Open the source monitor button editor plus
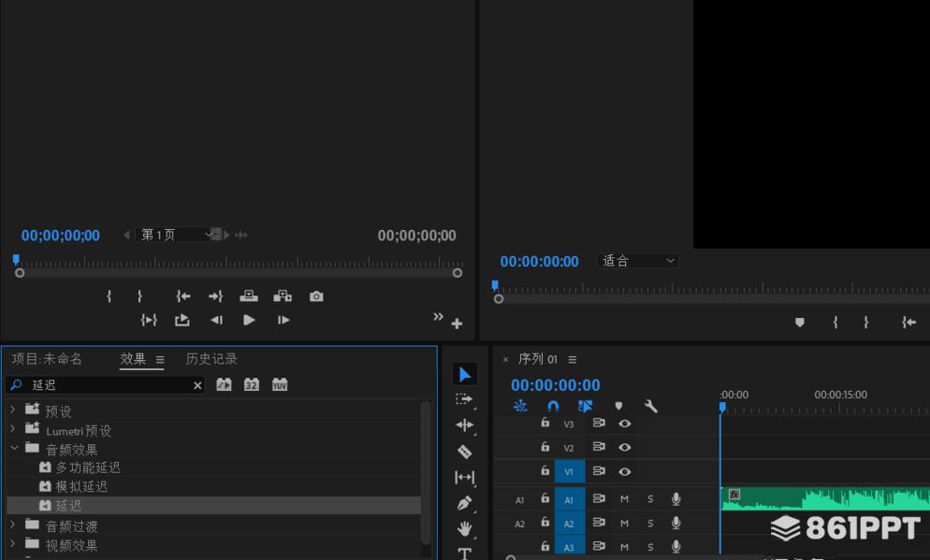This screenshot has height=560, width=930. tap(457, 323)
